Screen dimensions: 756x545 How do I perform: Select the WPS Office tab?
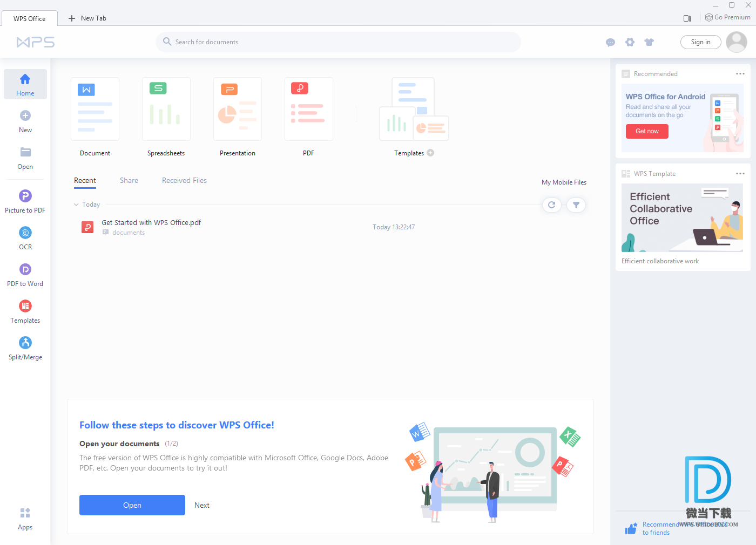pos(30,18)
